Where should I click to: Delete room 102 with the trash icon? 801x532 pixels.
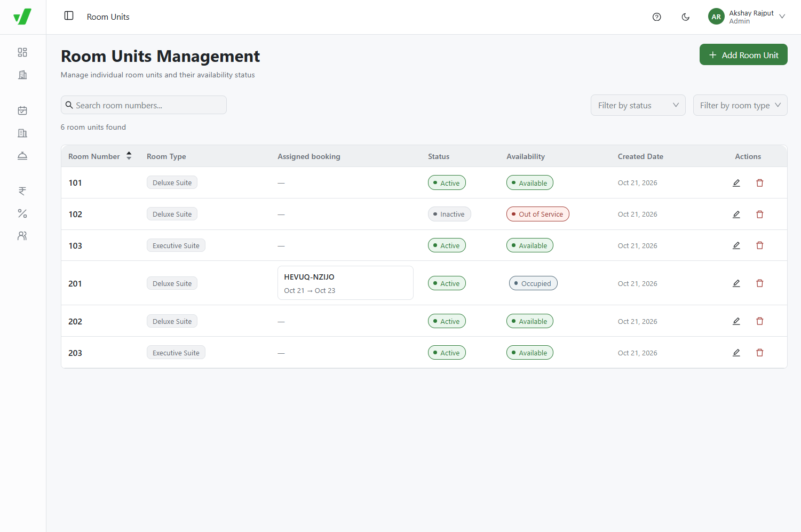pyautogui.click(x=760, y=215)
